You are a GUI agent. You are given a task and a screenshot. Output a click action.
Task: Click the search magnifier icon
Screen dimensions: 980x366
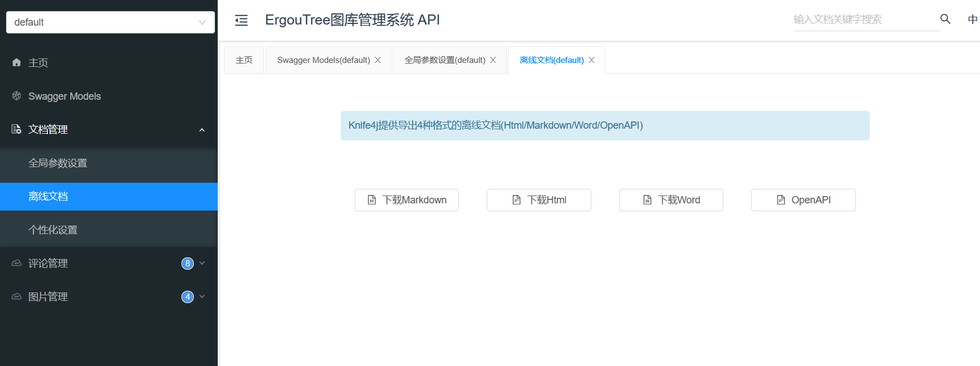pyautogui.click(x=945, y=19)
